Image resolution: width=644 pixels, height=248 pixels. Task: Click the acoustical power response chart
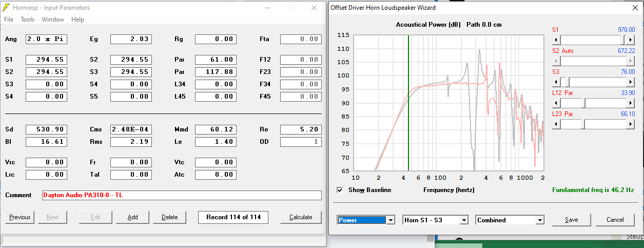(x=449, y=103)
